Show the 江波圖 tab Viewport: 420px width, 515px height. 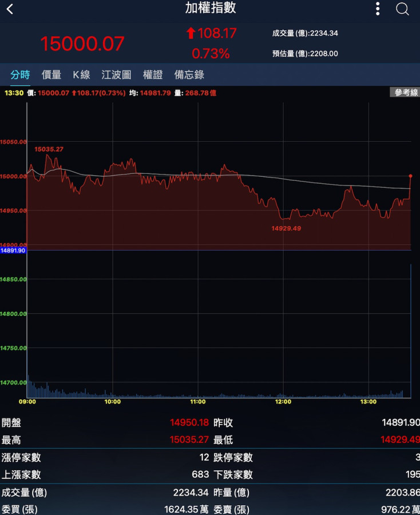coord(116,74)
